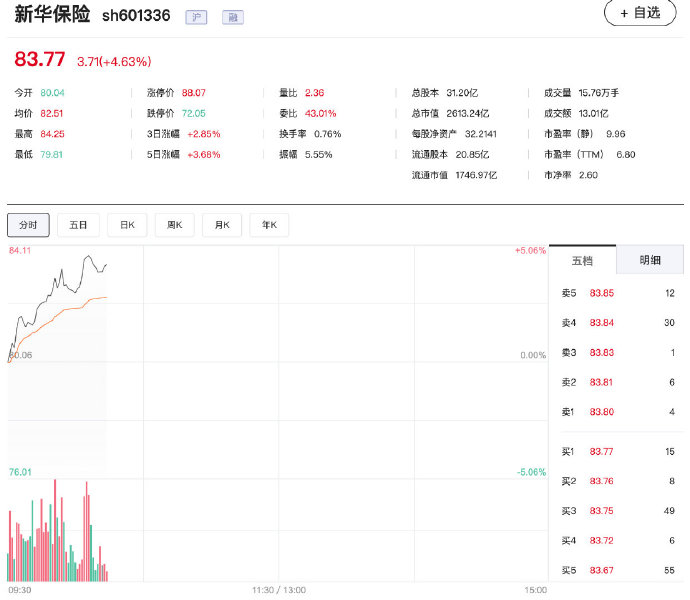Click the change value 3.71(+4.63%)
This screenshot has height=600, width=690.
(114, 61)
